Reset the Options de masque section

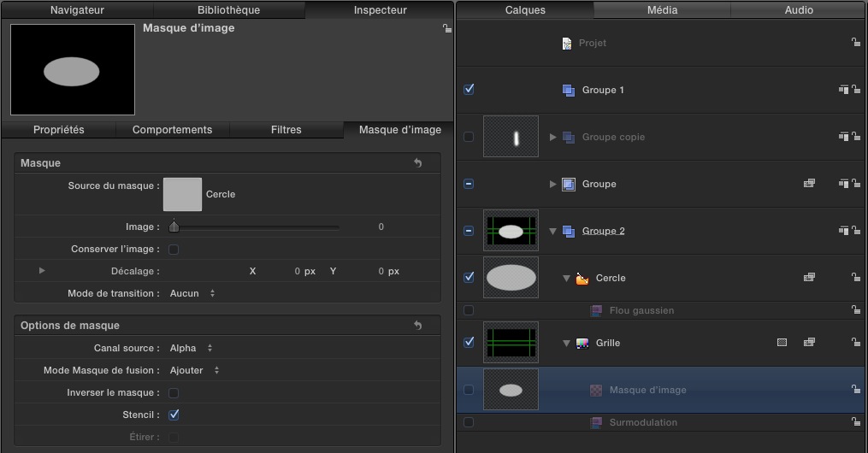(x=418, y=326)
